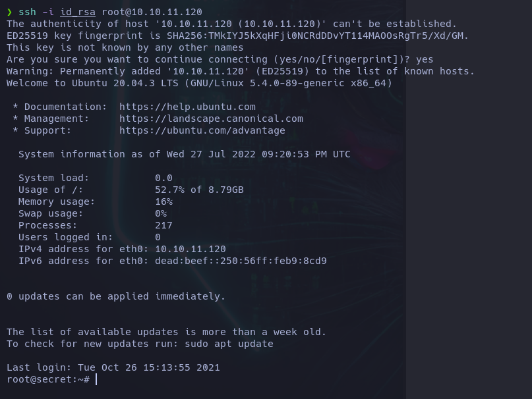This screenshot has width=532, height=399.
Task: Click the Processes count 217
Action: (163, 225)
